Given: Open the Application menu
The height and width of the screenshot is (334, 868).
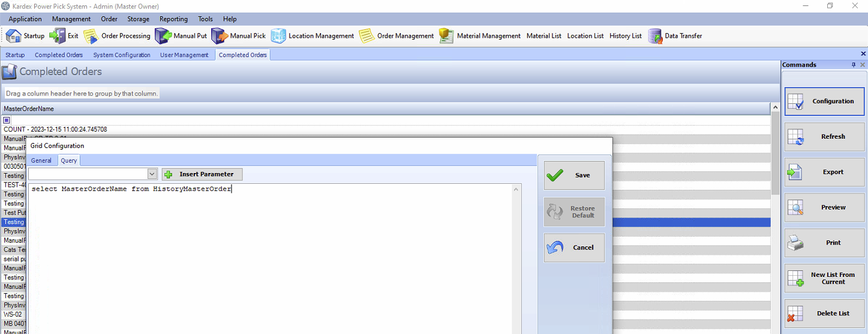Looking at the screenshot, I should point(25,19).
